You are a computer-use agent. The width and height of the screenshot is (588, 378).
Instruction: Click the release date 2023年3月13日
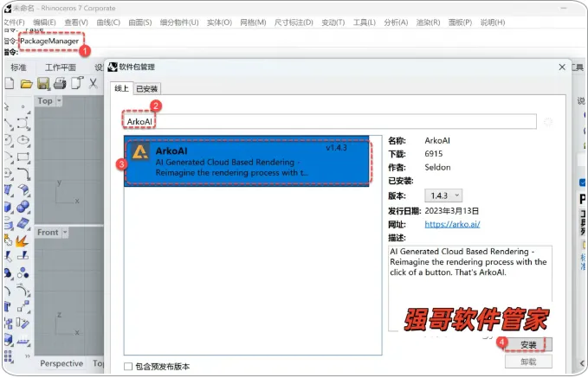[x=452, y=211]
